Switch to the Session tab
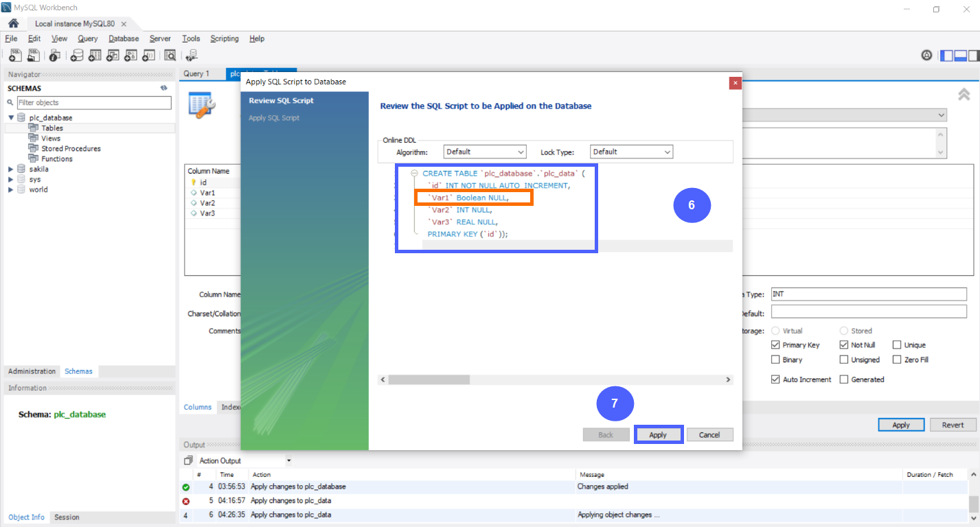980x527 pixels. (x=67, y=517)
